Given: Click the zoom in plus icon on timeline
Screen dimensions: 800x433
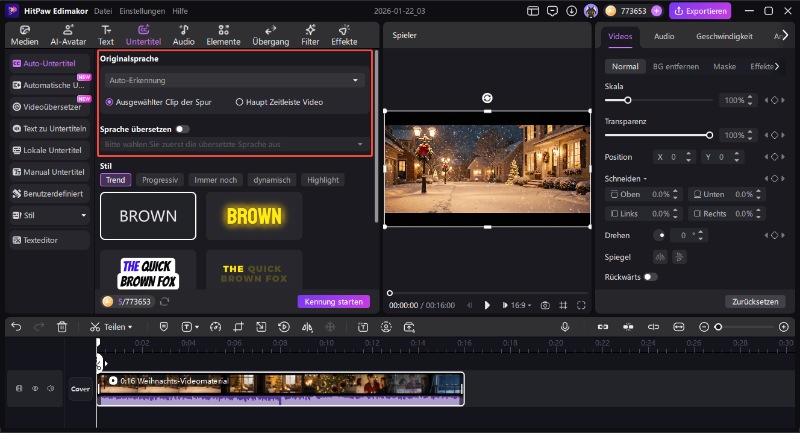Looking at the screenshot, I should point(784,327).
